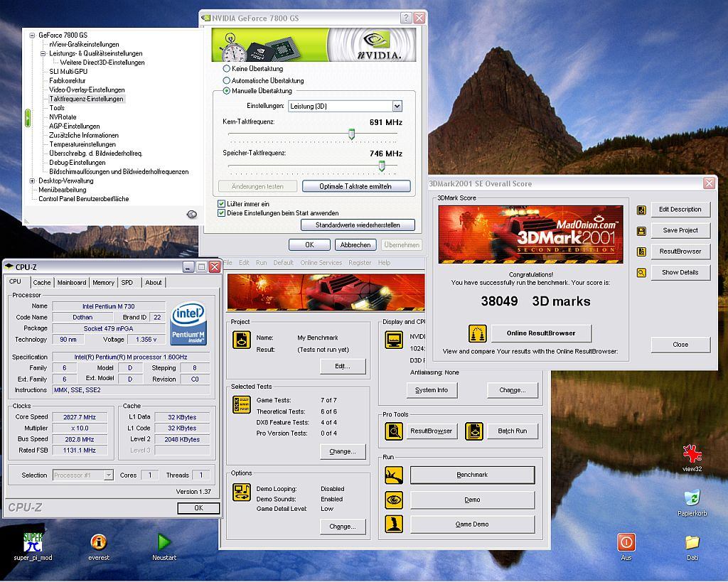The height and width of the screenshot is (582, 728).
Task: Collapse Leistungs- & Qualitätseinstellungen node
Action: (x=43, y=53)
